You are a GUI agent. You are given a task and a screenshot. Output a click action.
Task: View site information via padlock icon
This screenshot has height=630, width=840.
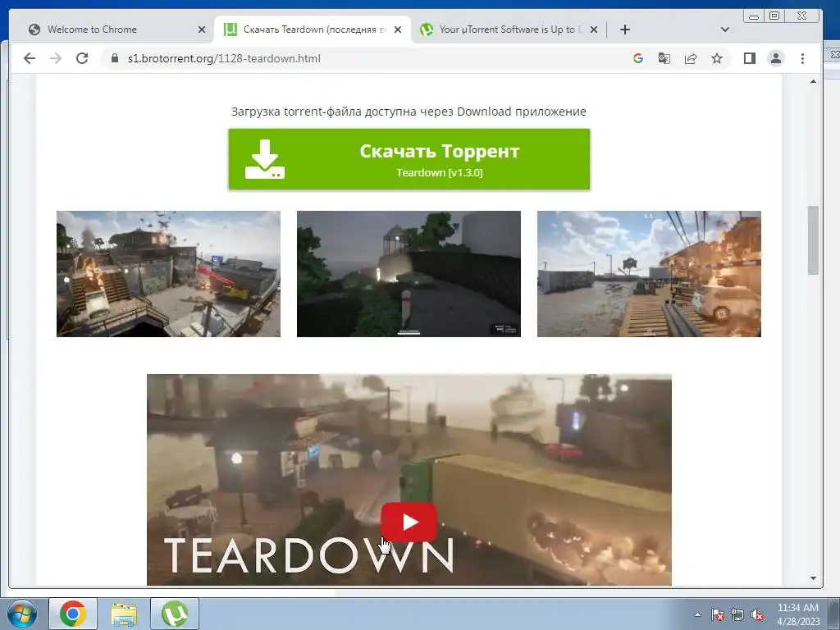[x=114, y=58]
